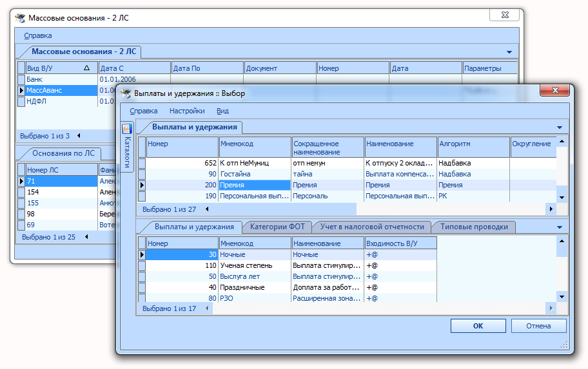Select the отп немун short name cell
The height and width of the screenshot is (369, 588).
tap(328, 163)
